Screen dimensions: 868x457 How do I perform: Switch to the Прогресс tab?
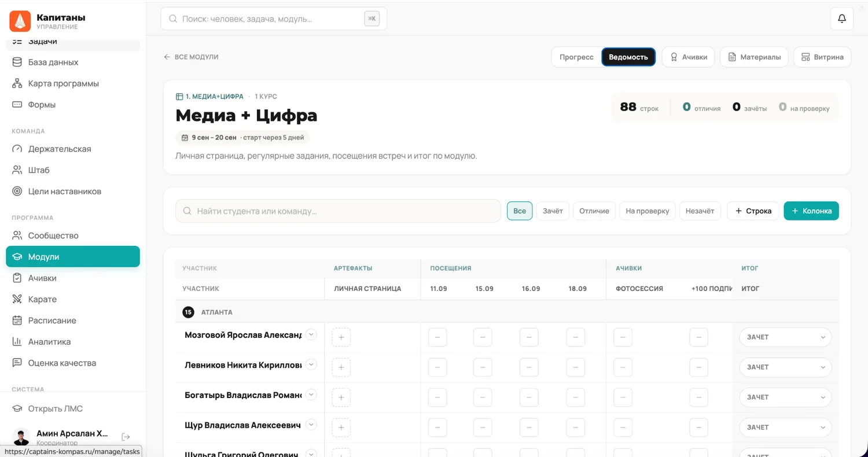pos(576,57)
